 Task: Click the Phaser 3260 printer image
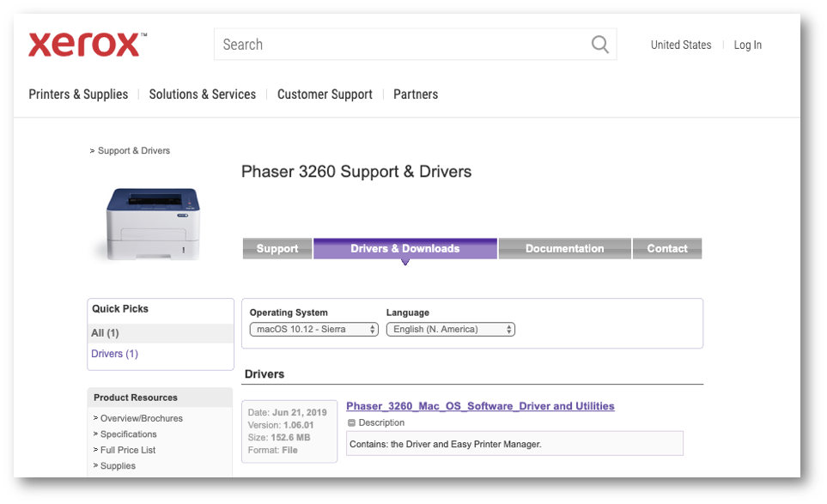153,223
